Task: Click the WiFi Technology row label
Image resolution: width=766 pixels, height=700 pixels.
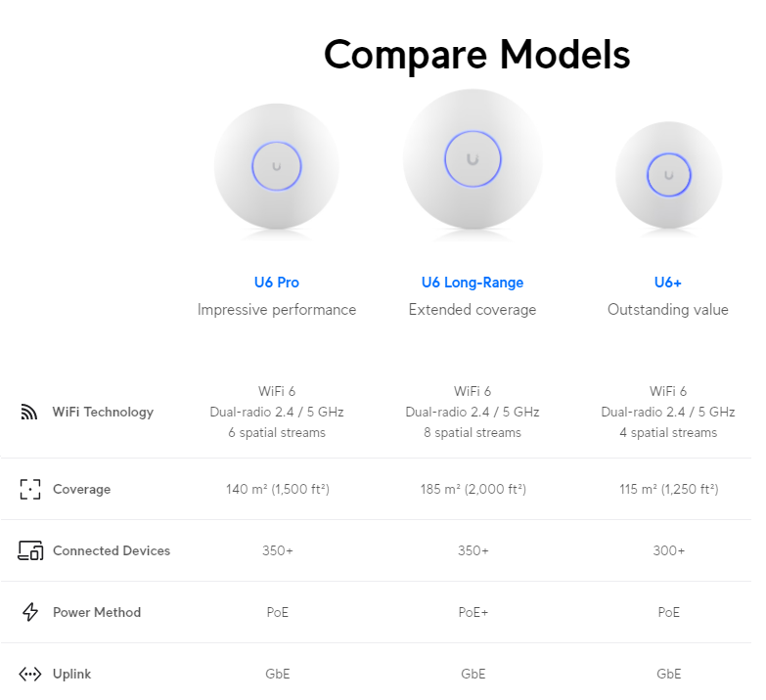Action: click(103, 412)
